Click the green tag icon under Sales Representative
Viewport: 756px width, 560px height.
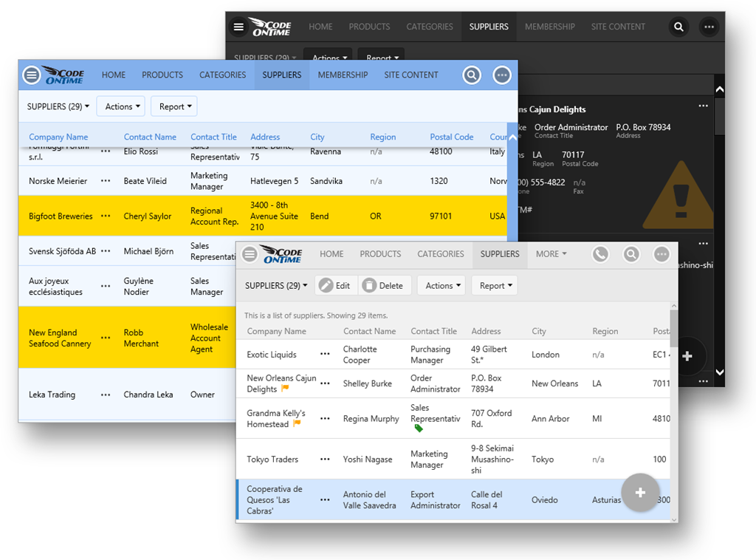419,428
